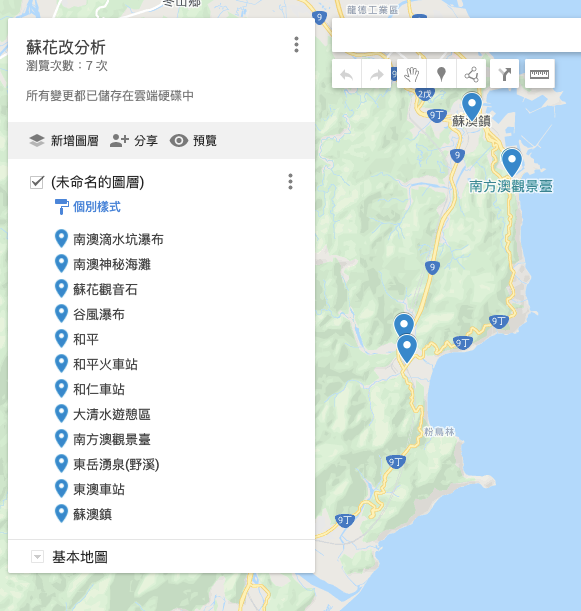The image size is (581, 611).
Task: Click the map title 蘇花改分析
Action: click(66, 48)
